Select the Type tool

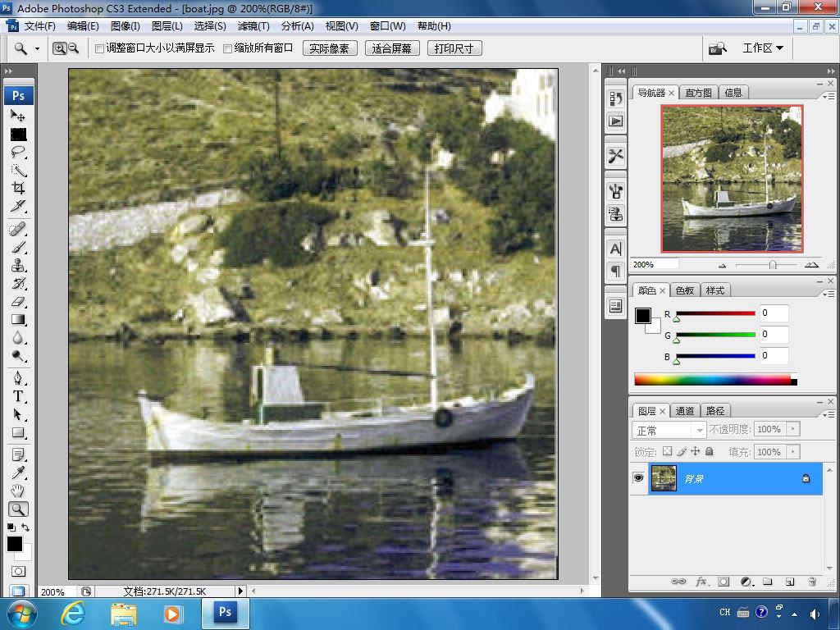pos(18,396)
